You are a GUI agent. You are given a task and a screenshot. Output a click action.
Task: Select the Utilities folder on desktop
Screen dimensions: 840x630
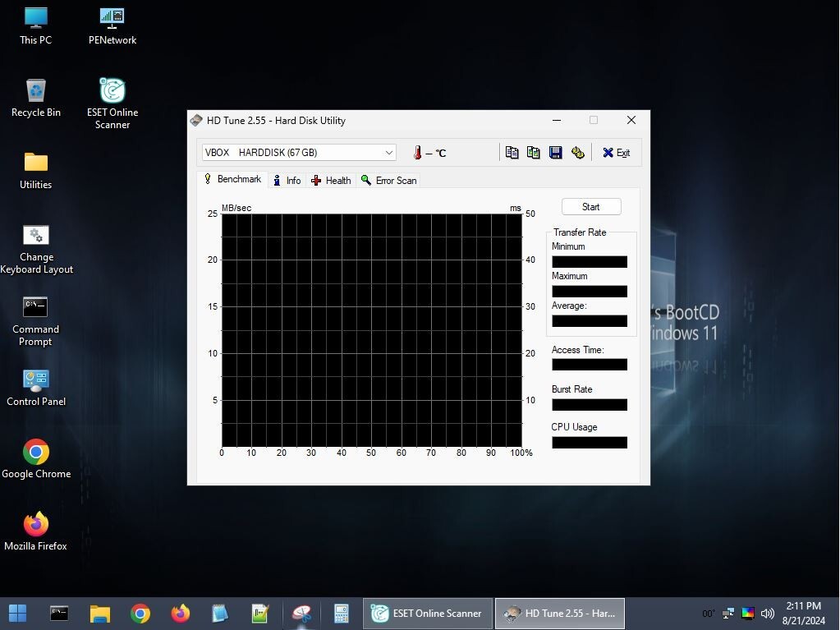pos(36,171)
